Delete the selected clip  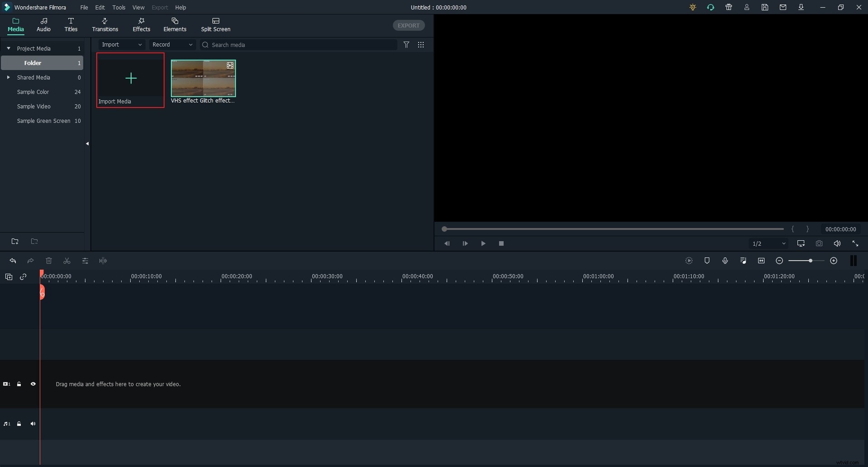tap(49, 261)
